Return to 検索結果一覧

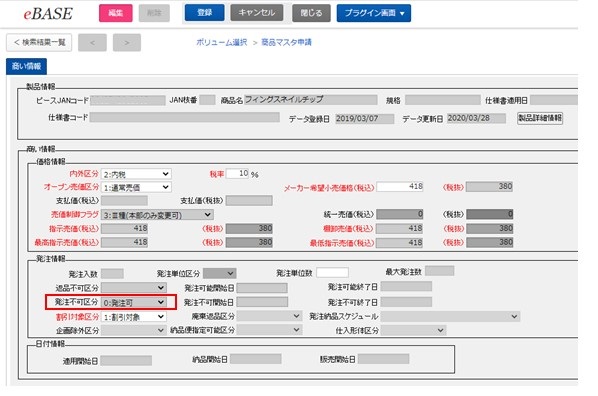click(x=39, y=42)
